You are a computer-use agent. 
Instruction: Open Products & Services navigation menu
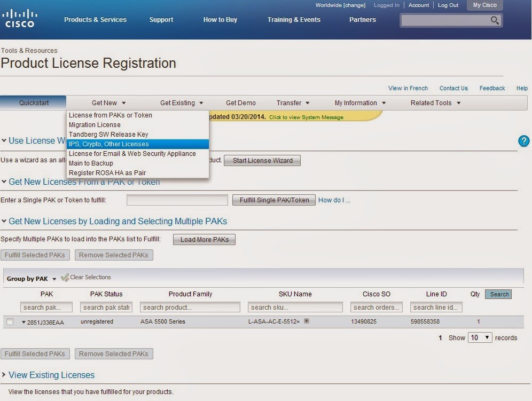point(95,20)
